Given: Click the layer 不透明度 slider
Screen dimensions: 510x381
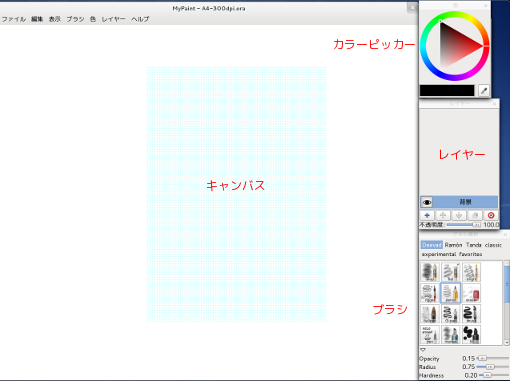Looking at the screenshot, I should tap(464, 225).
